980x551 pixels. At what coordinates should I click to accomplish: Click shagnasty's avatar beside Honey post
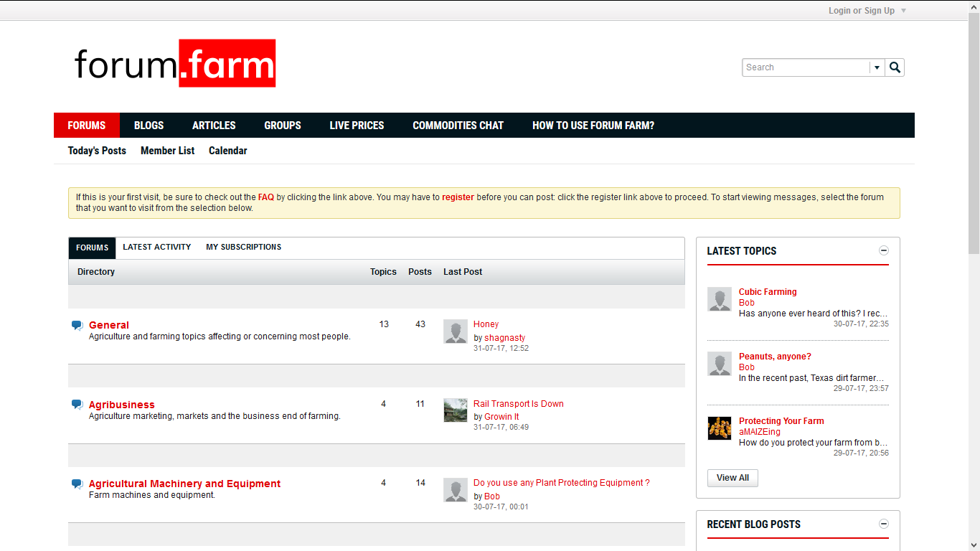tap(456, 331)
